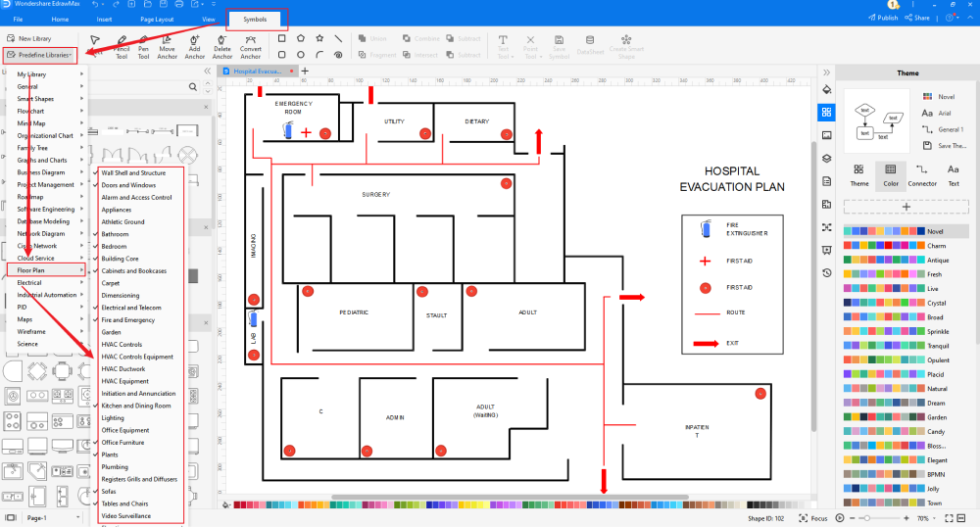Select the theme preview flowchart thumbnail

[877, 121]
